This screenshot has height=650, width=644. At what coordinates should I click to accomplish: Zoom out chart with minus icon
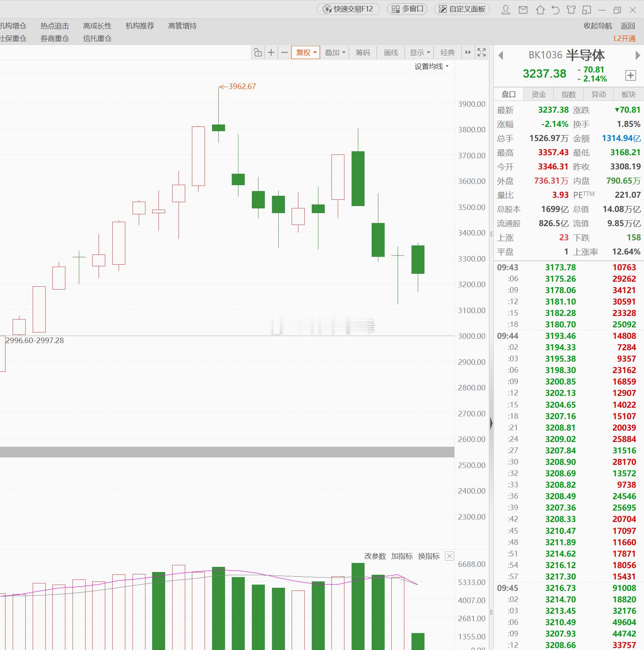coord(284,52)
